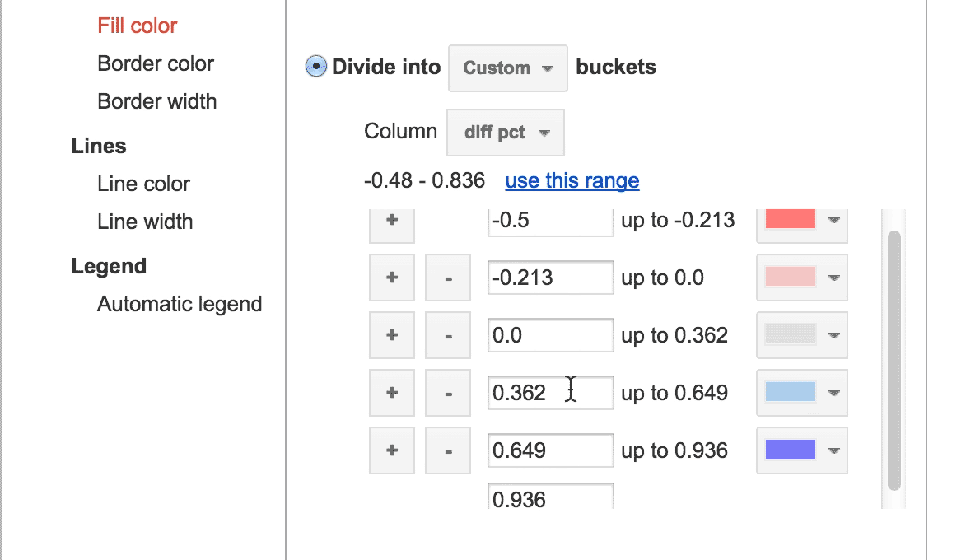
Task: Go to Line width settings
Action: 145,222
